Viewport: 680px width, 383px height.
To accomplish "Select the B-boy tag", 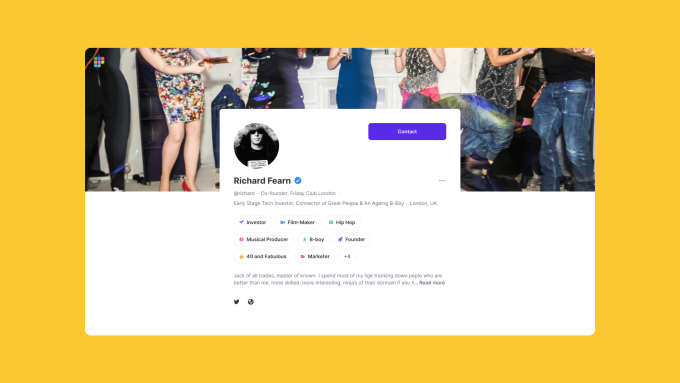I will pyautogui.click(x=313, y=239).
